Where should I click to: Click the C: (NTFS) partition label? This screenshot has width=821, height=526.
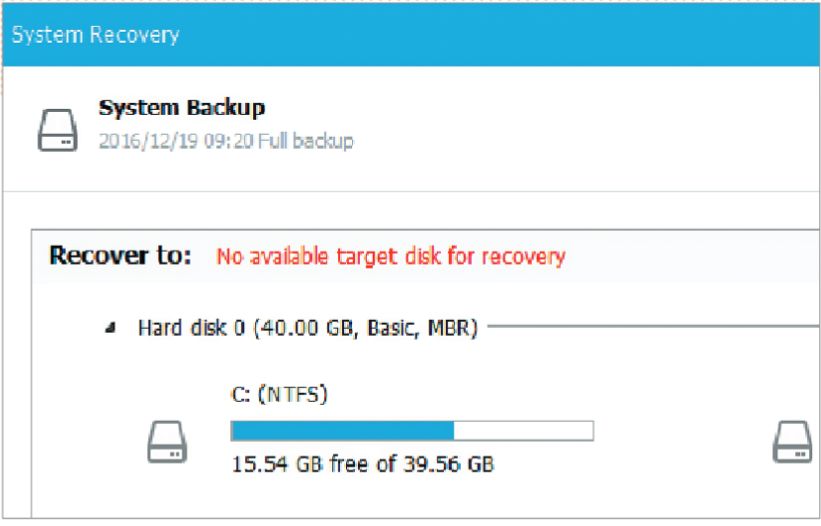(279, 394)
